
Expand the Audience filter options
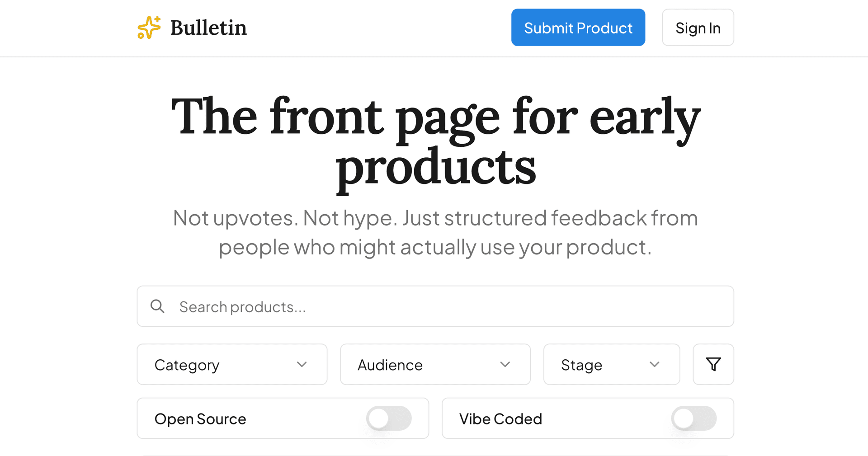[x=435, y=364]
